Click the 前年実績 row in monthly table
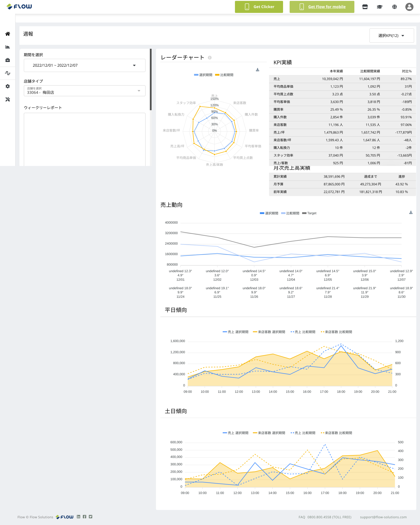 tap(342, 192)
